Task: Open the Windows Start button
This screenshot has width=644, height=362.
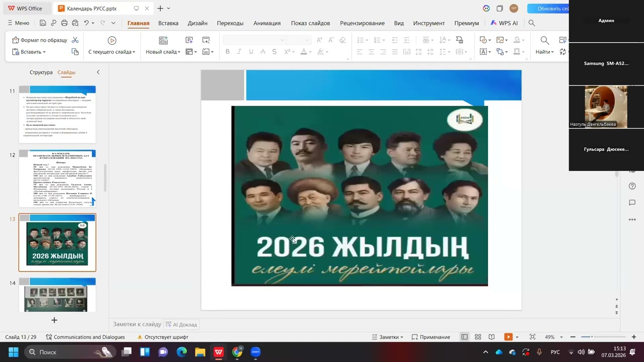Action: point(14,352)
